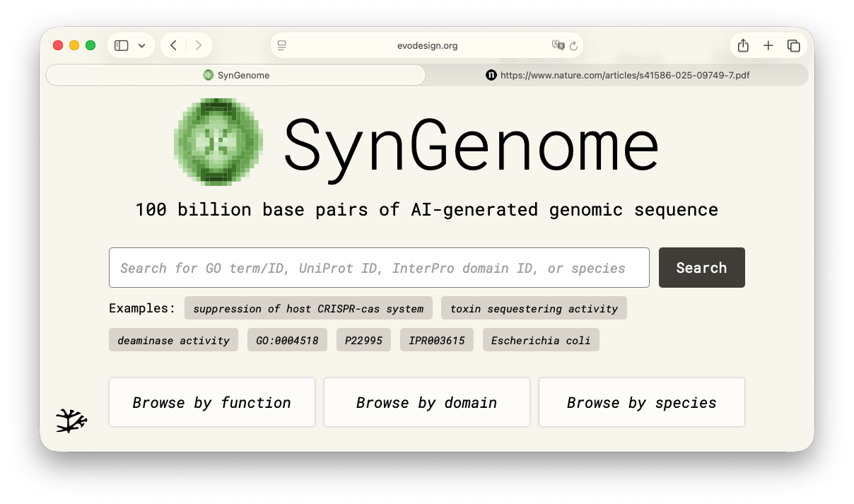Screen dimensions: 854x504
Task: Select example IPR003615
Action: [x=437, y=340]
